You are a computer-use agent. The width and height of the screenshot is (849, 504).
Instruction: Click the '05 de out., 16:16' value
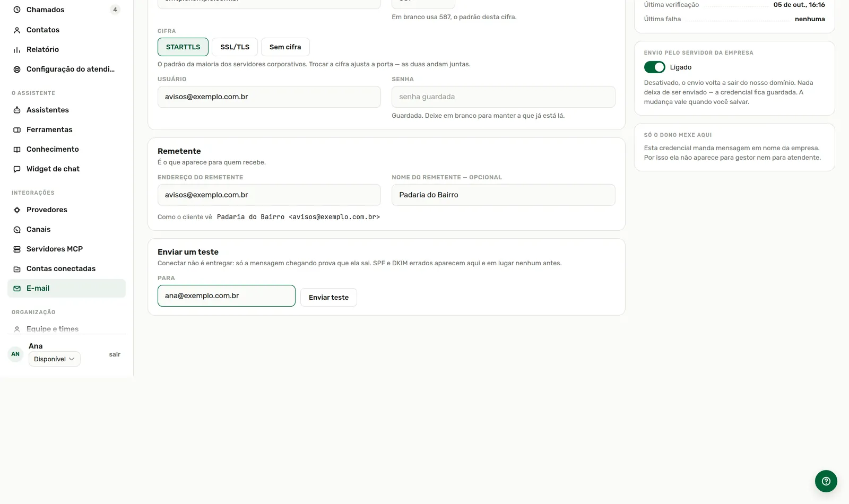tap(799, 5)
